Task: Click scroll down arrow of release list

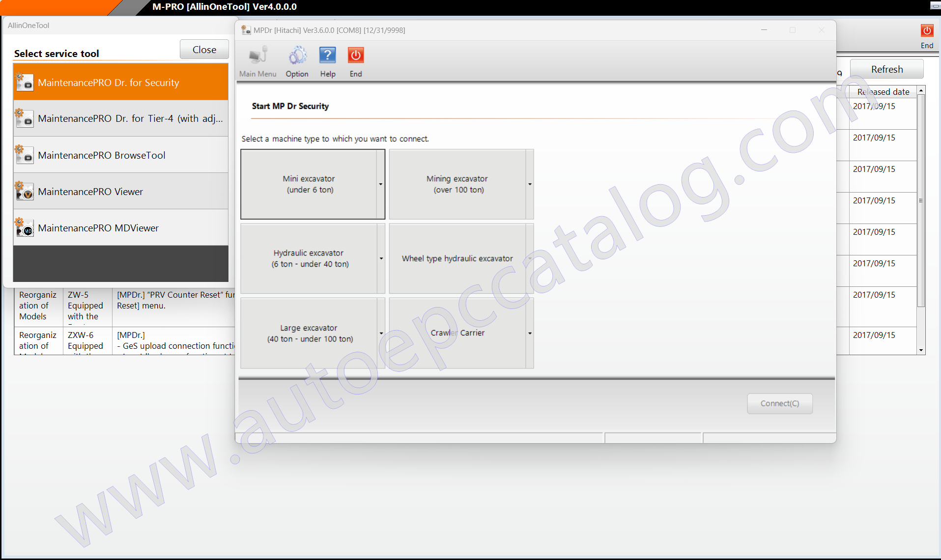Action: [921, 350]
